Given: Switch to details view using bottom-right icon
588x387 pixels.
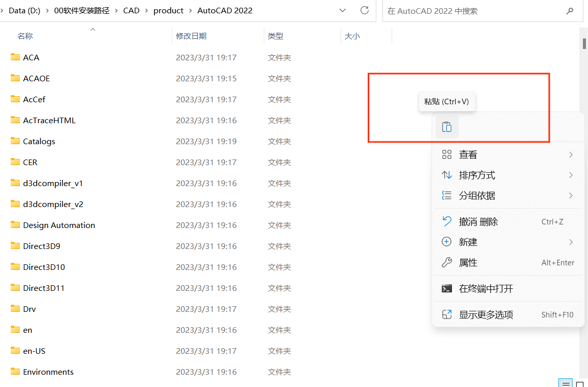Looking at the screenshot, I should click(566, 382).
